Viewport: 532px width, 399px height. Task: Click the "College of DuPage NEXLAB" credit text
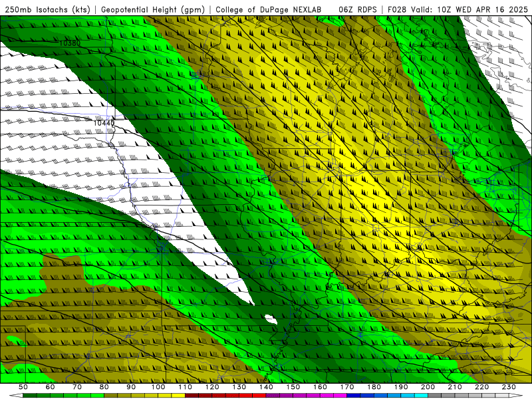coord(269,10)
